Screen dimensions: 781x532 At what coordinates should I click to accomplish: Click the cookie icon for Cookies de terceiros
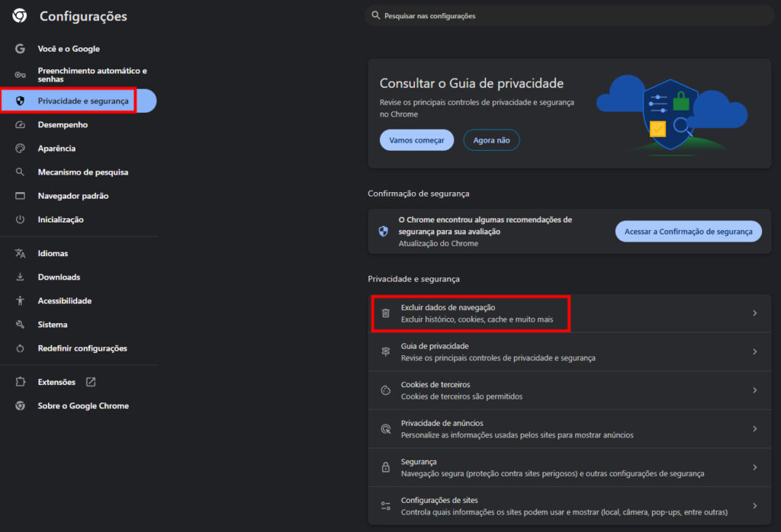[386, 390]
